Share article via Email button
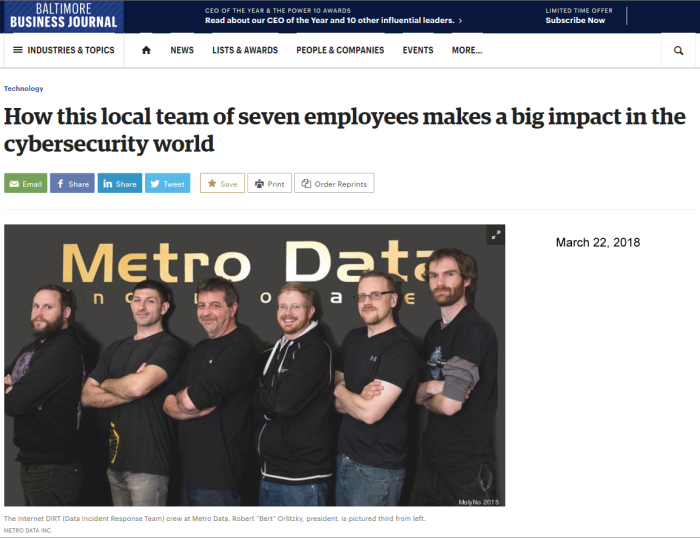700x538 pixels. pos(25,183)
